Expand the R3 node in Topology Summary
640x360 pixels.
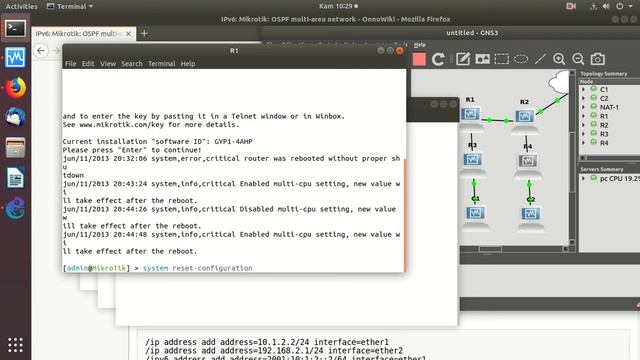(x=583, y=134)
